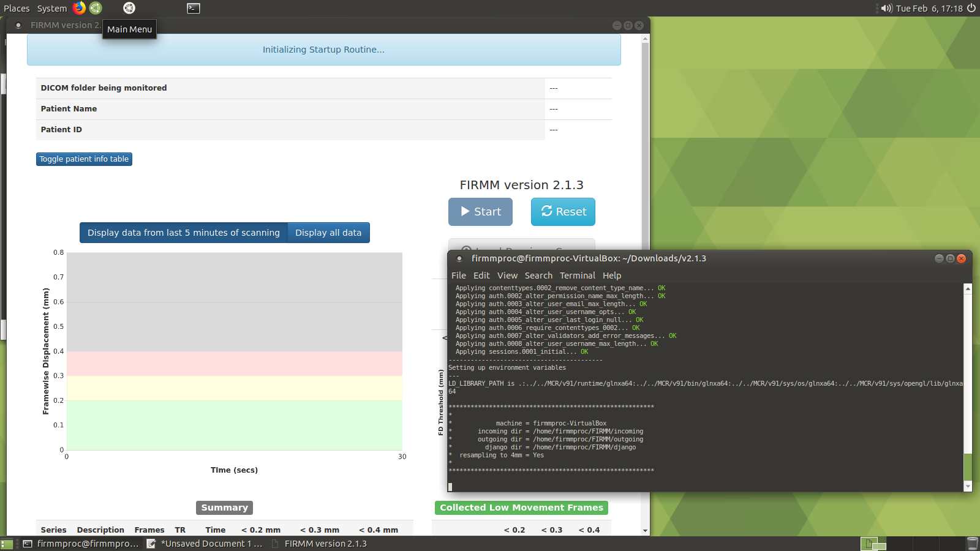Viewport: 980px width, 551px height.
Task: Open the terminal Help menu
Action: pos(611,275)
